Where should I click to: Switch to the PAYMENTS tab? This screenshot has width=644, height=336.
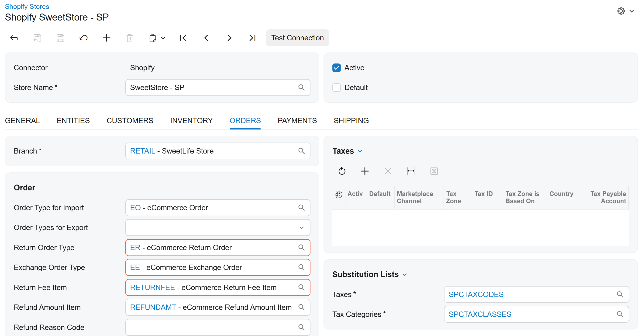point(297,121)
